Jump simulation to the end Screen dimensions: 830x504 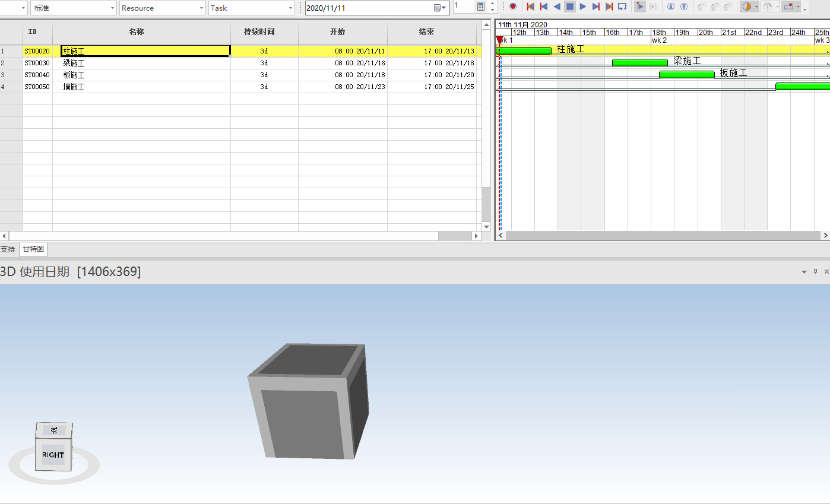click(x=609, y=7)
